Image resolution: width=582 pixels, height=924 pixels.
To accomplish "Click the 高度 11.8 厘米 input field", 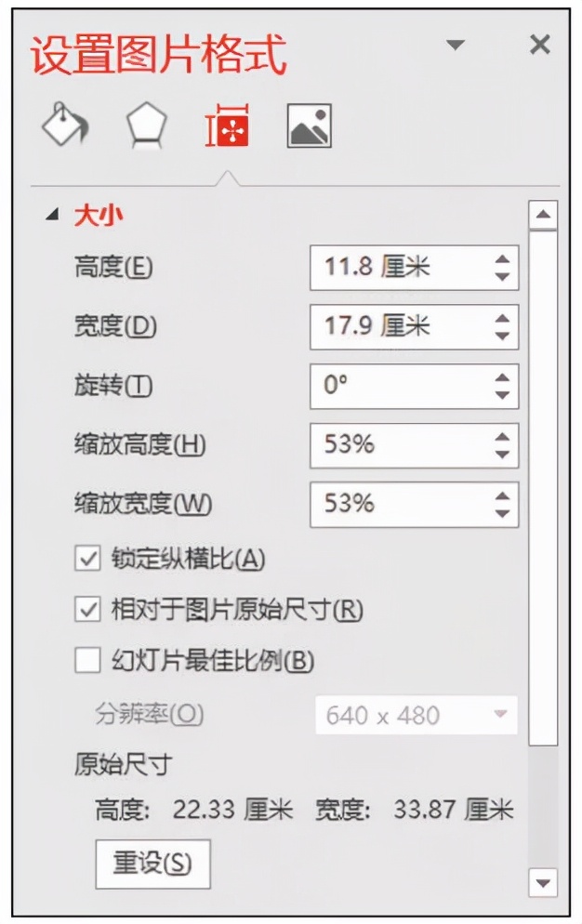I will point(400,268).
